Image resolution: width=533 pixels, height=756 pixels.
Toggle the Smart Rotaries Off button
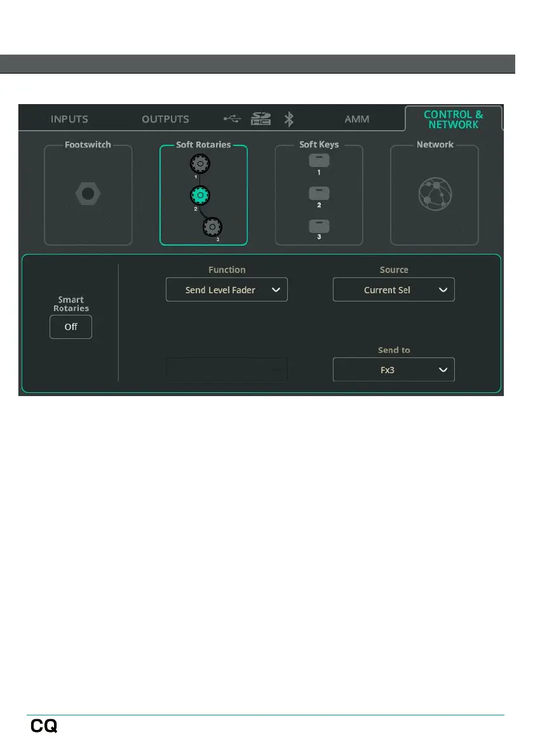tap(71, 327)
